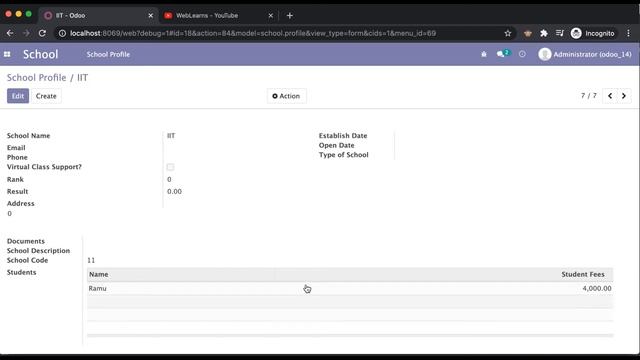Sort by Student Fees column header
Screen dimensions: 640x360
pyautogui.click(x=583, y=274)
